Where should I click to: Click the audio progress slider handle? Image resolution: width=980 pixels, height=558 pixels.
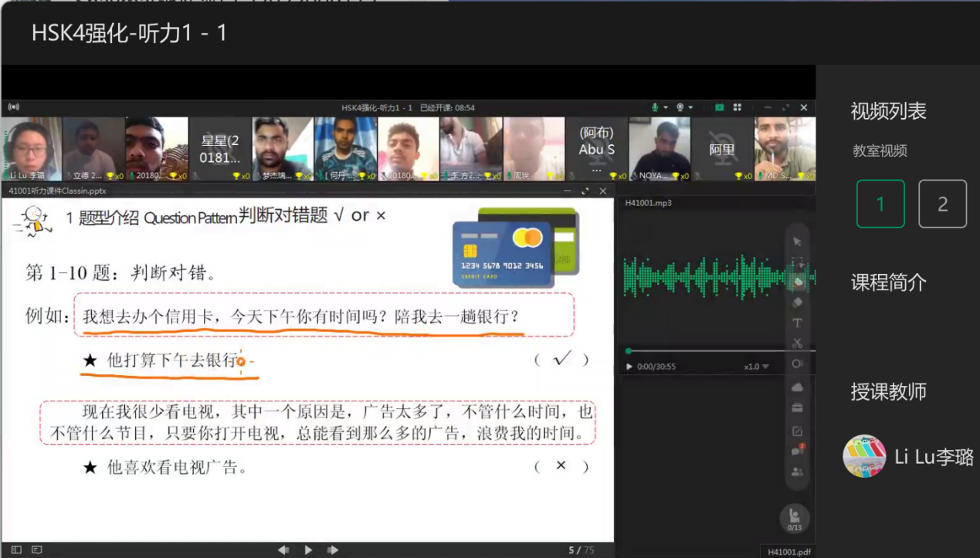pyautogui.click(x=628, y=351)
